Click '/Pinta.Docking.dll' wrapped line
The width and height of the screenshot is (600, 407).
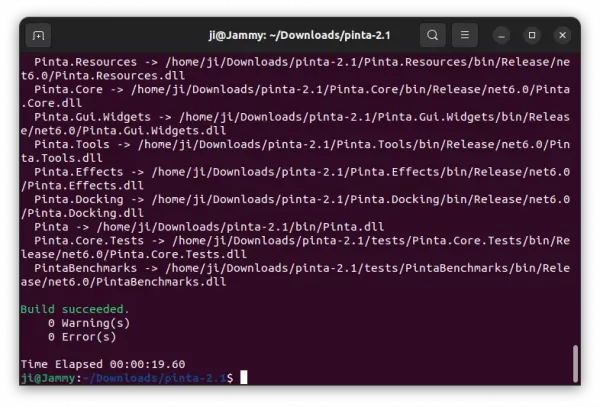pyautogui.click(x=82, y=213)
